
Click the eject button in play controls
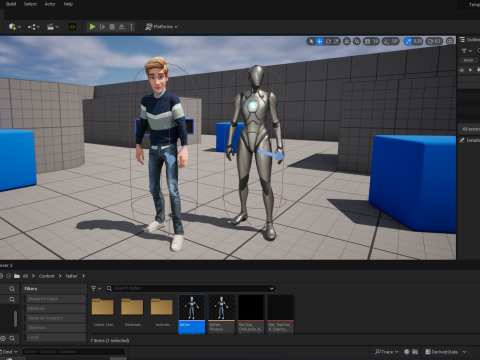(122, 27)
